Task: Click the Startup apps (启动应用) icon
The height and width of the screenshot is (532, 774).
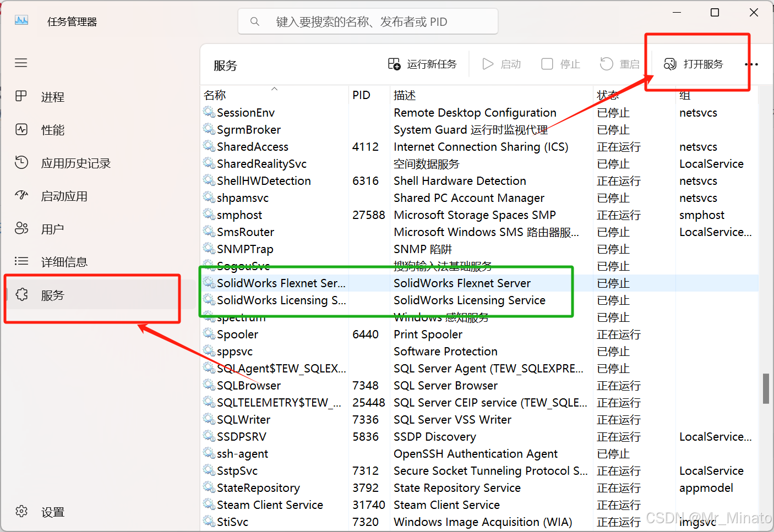Action: coord(21,195)
